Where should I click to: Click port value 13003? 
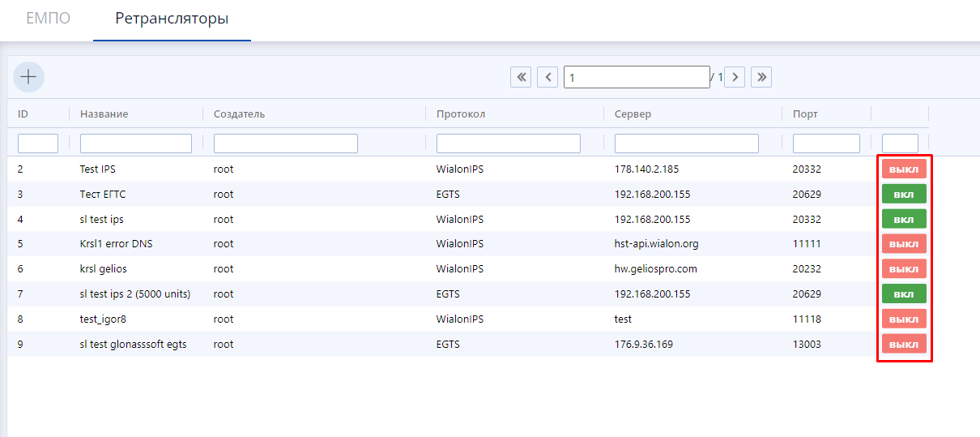(x=807, y=345)
